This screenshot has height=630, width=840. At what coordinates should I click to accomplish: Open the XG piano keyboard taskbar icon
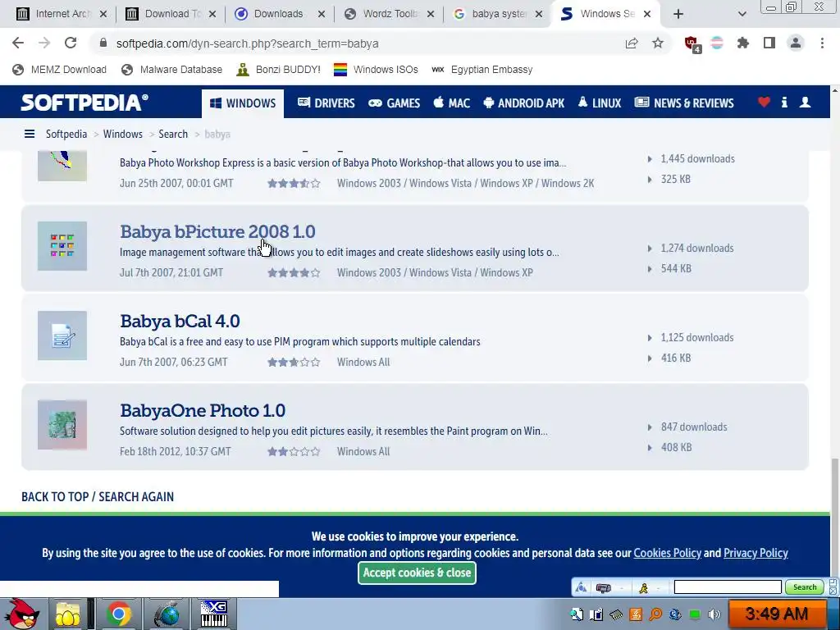(x=214, y=614)
